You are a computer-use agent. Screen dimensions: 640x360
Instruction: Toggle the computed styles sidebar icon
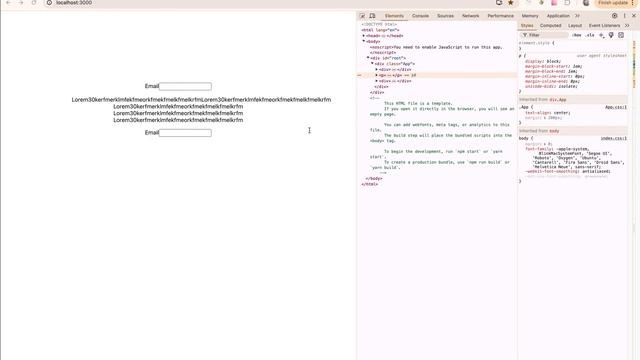[x=621, y=36]
